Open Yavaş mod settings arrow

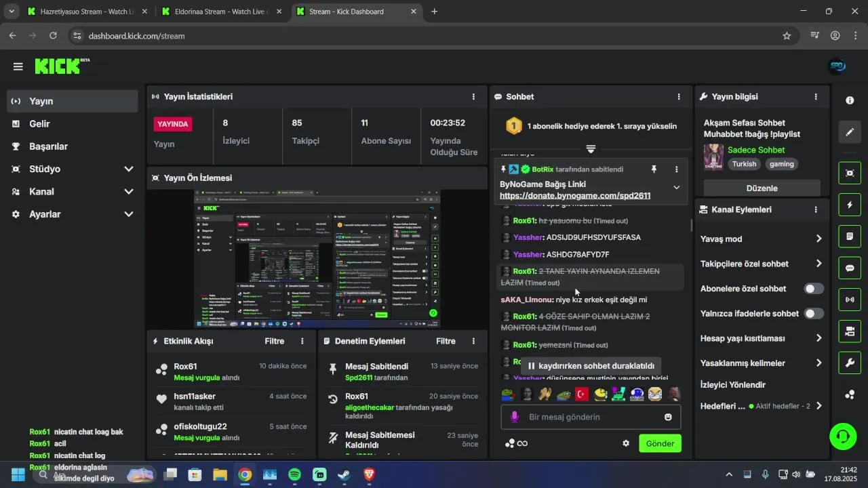pos(818,239)
